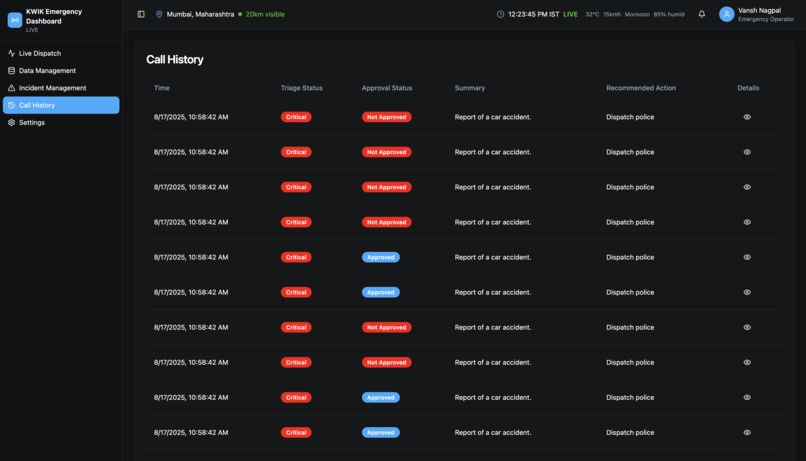Image resolution: width=806 pixels, height=461 pixels.
Task: View details eye icon in first row
Action: pos(747,117)
